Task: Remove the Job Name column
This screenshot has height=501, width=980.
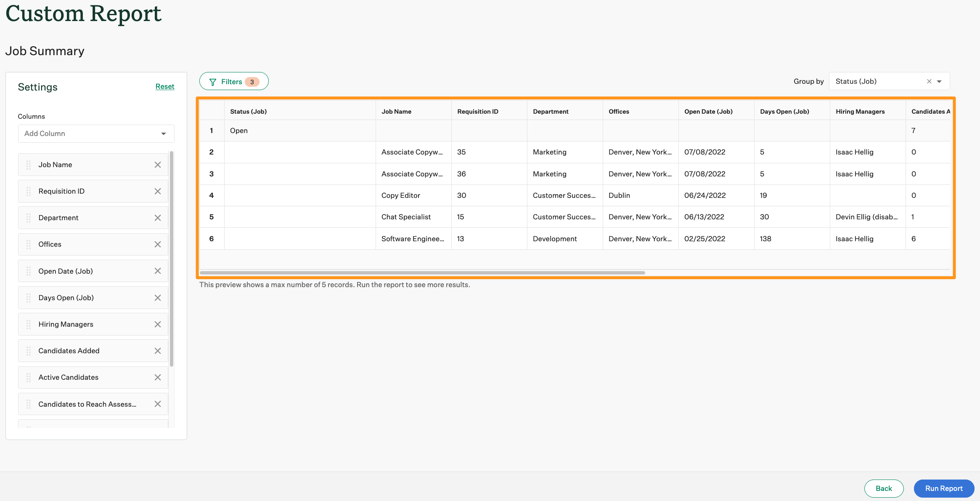Action: (158, 165)
